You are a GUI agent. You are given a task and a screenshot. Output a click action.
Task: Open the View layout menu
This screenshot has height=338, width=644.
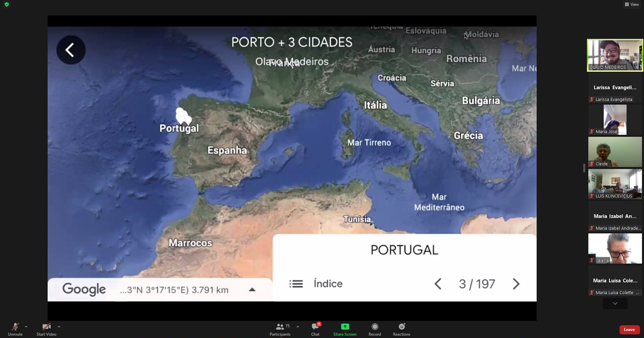(x=632, y=5)
